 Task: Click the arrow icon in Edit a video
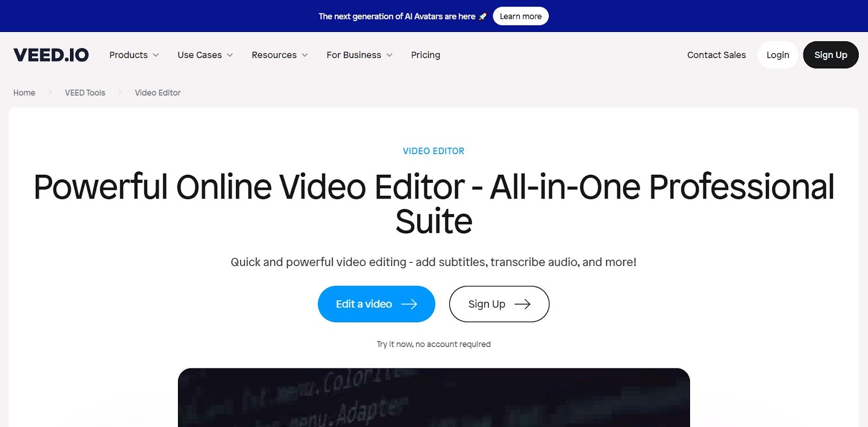click(409, 304)
